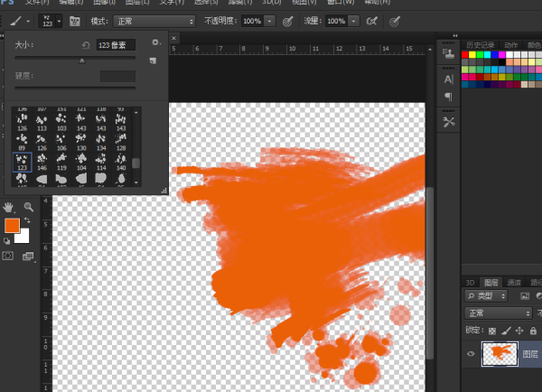Pick the red swatch in Swatches panel
This screenshot has height=392, width=542.
(465, 54)
